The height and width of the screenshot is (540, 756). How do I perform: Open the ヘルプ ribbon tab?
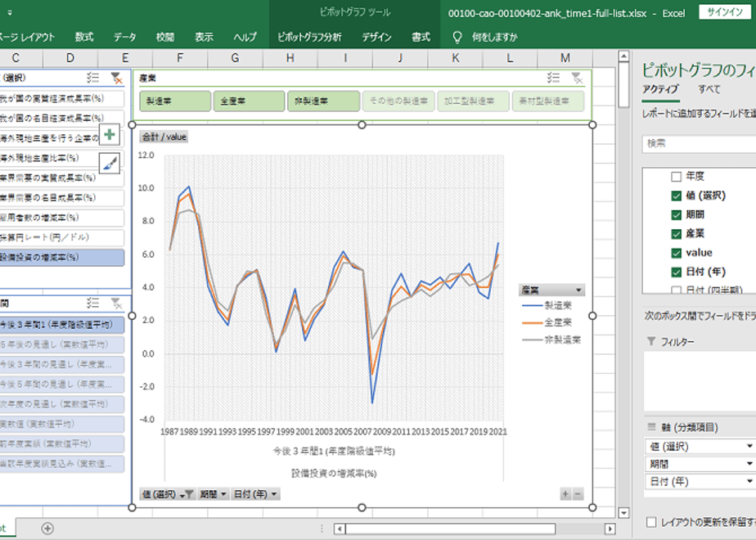click(245, 37)
